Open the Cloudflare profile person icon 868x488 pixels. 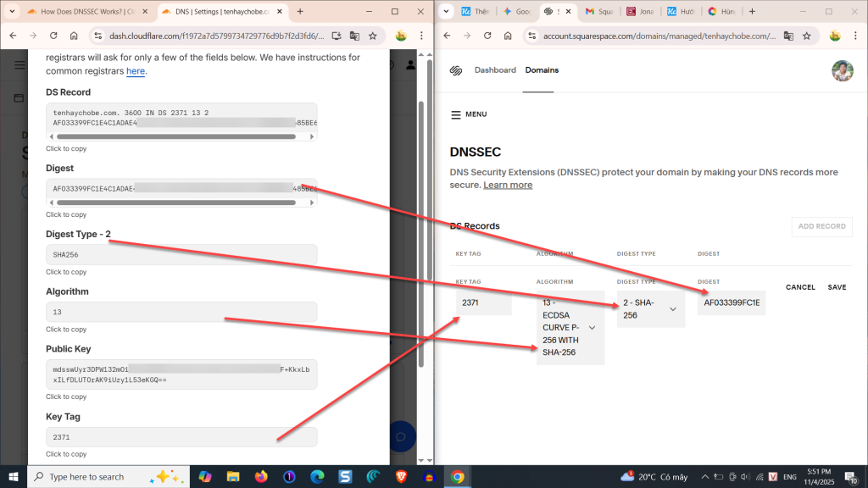tap(409, 64)
